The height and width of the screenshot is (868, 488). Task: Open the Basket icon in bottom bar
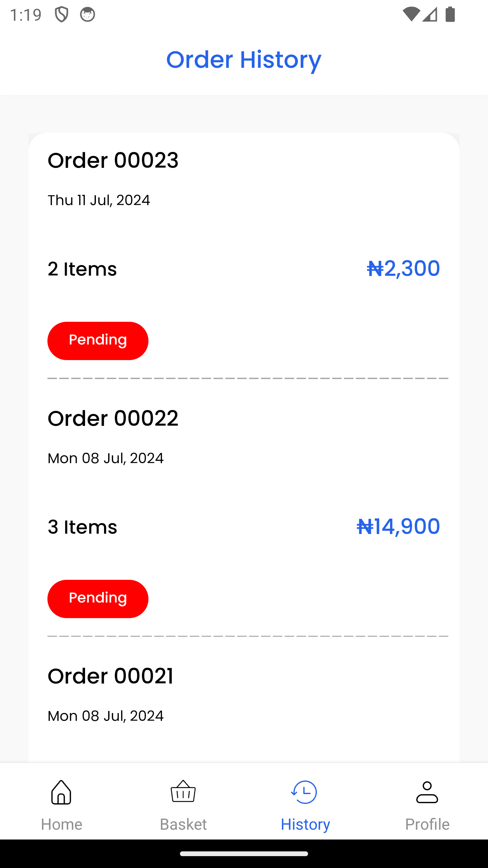point(183,791)
